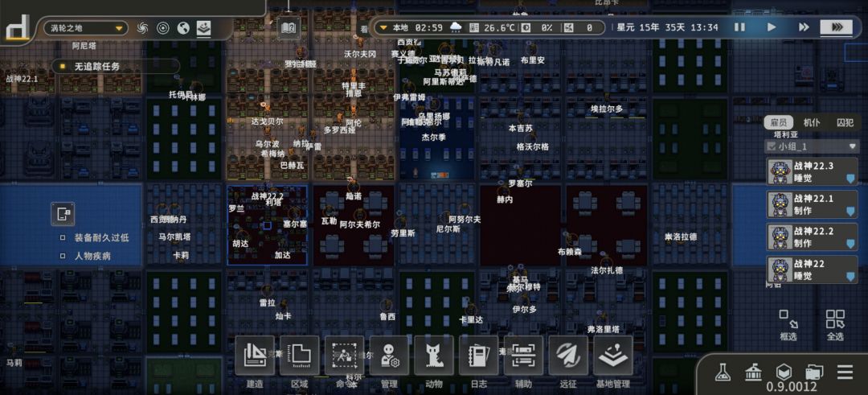Open the 涡轮之地 location dropdown
This screenshot has width=868, height=395.
(86, 28)
